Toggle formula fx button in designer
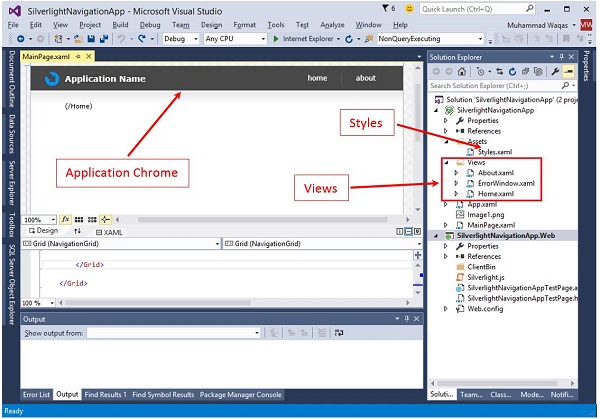This screenshot has width=600, height=419. (x=65, y=219)
